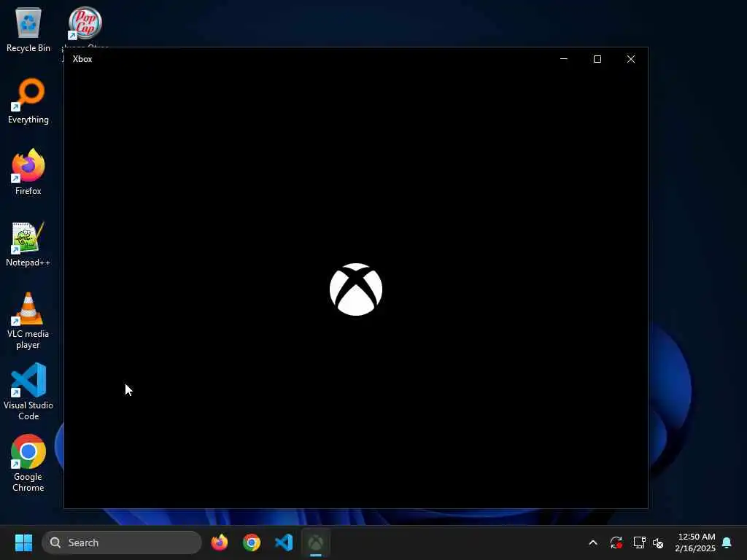Open the notifications bell icon
This screenshot has height=560, width=747.
pos(727,542)
